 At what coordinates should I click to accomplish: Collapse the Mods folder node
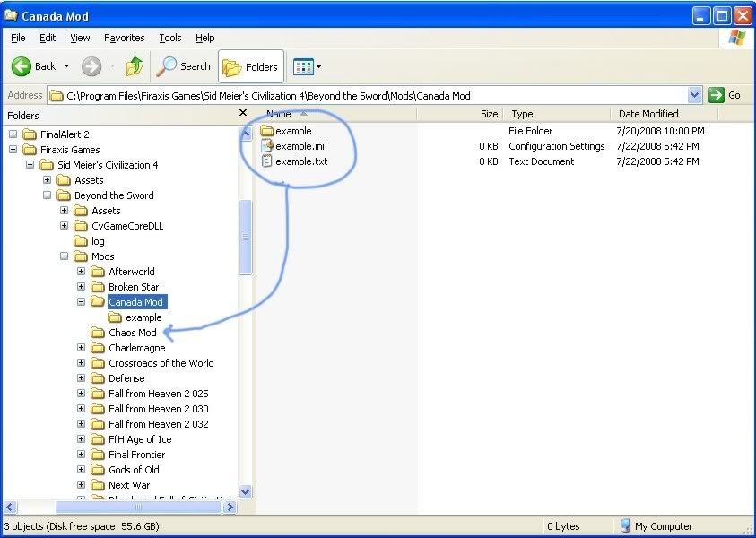tap(65, 256)
